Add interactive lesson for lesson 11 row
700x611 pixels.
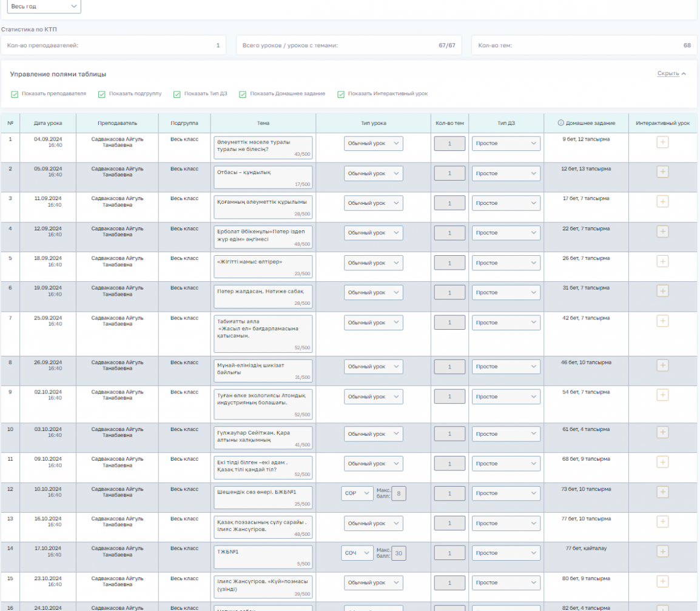pyautogui.click(x=662, y=462)
